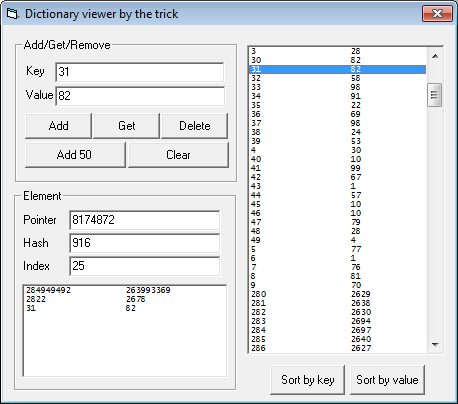Viewport: 458px width, 404px height.
Task: Select the list row with key 41
Action: [338, 168]
